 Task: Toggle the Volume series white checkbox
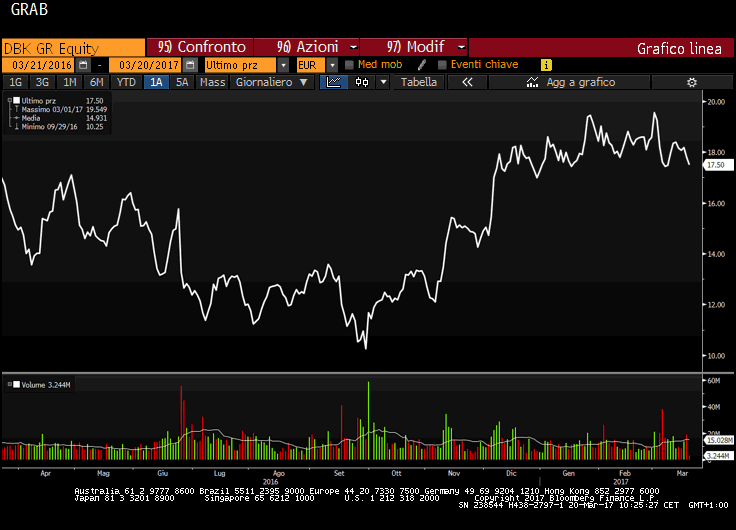[x=14, y=384]
